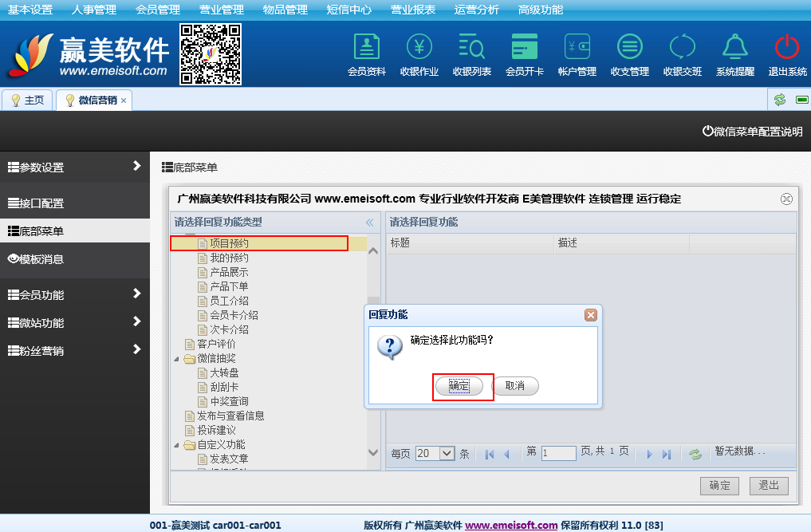The image size is (811, 532).
Task: Open the 收银列表 cashier list icon
Action: click(x=472, y=54)
